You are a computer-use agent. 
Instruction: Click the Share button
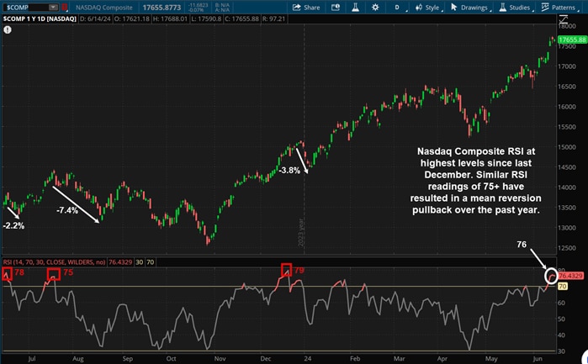307,7
